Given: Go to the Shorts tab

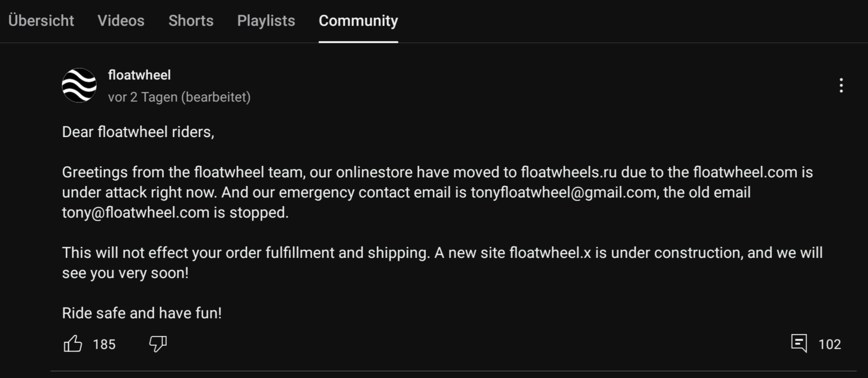Looking at the screenshot, I should click(191, 21).
